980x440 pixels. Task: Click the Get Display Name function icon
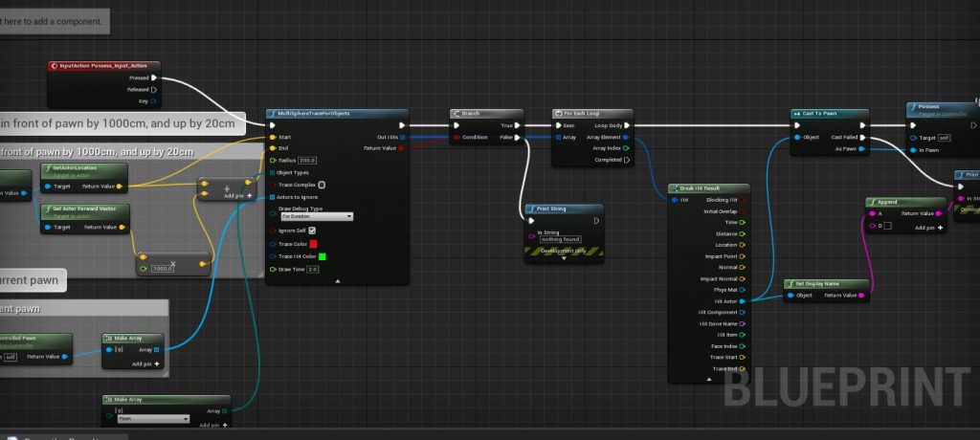pos(790,284)
